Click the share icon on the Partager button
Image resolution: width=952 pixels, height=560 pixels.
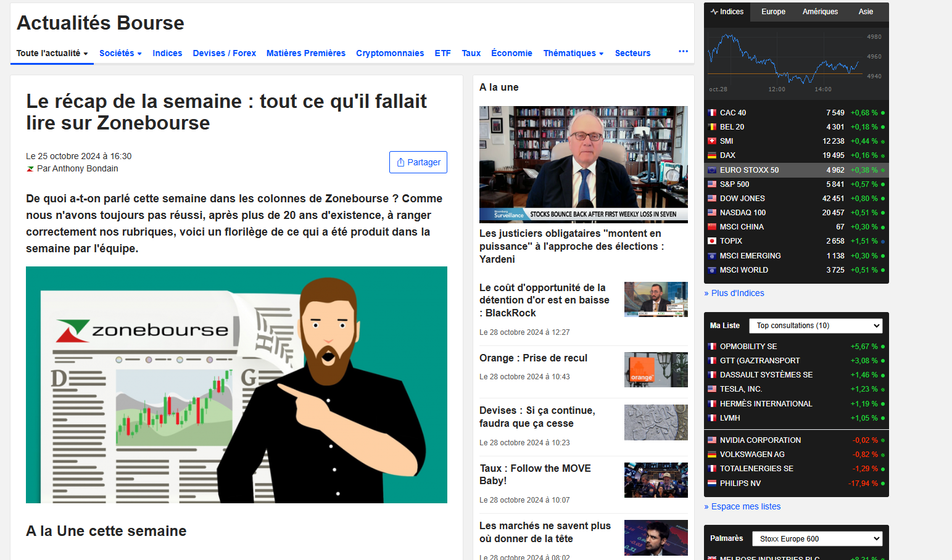pyautogui.click(x=400, y=162)
